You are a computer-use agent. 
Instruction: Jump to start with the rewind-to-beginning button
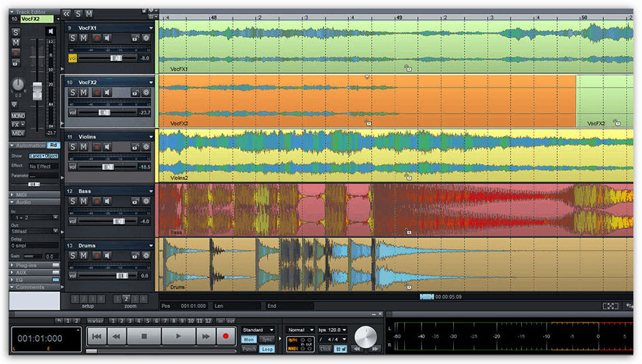click(96, 335)
